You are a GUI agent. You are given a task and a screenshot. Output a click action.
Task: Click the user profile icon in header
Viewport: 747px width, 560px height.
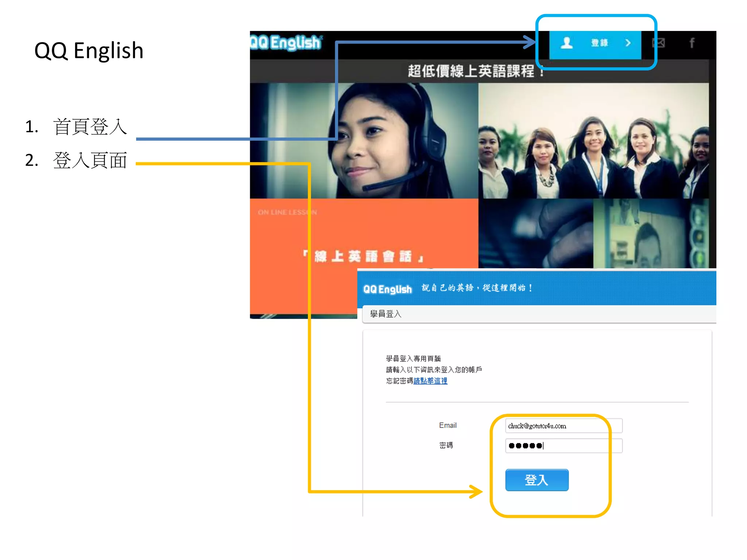click(566, 43)
